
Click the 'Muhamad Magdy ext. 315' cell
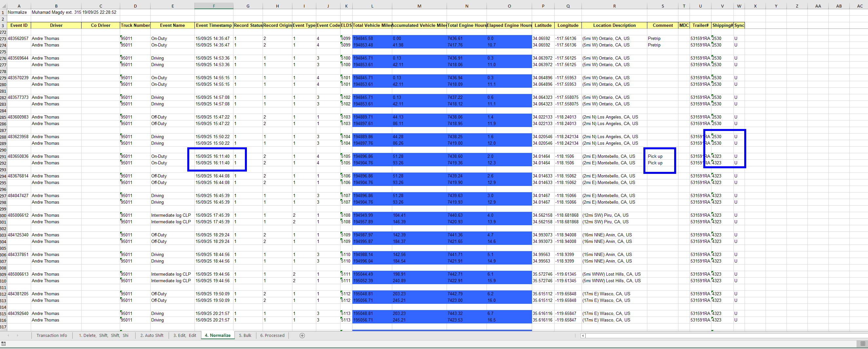56,12
